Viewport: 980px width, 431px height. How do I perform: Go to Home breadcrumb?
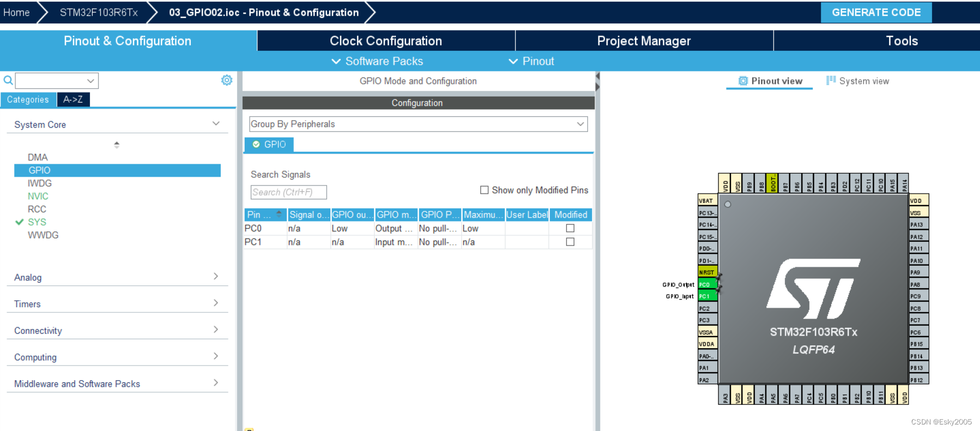point(16,12)
